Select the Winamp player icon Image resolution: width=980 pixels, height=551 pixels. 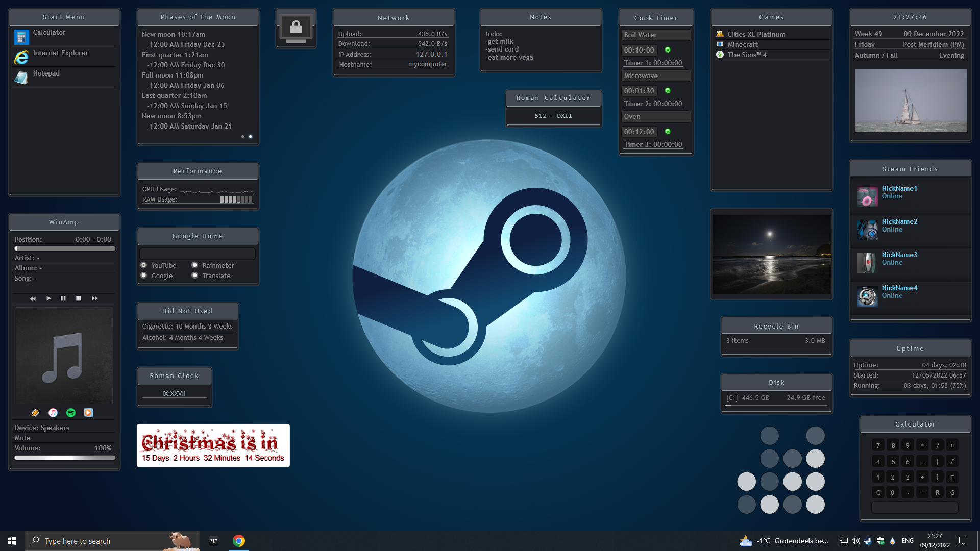pyautogui.click(x=35, y=413)
